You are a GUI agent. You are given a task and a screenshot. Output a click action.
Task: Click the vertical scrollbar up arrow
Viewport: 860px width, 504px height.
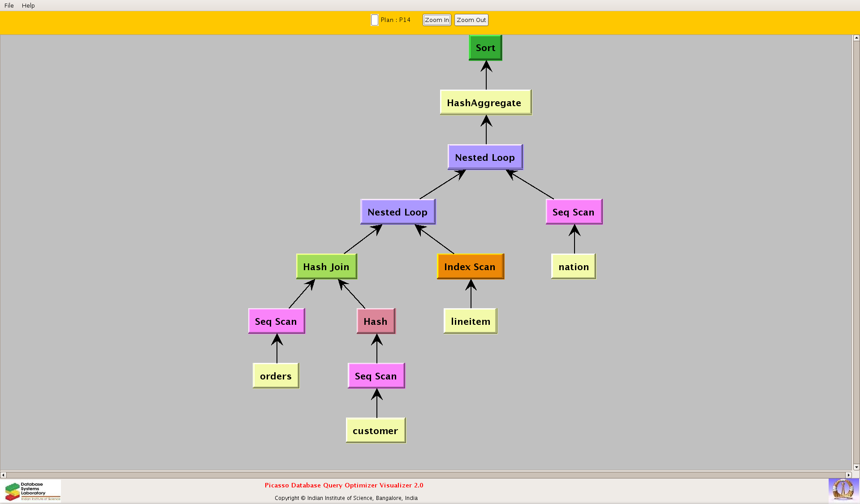pyautogui.click(x=856, y=38)
